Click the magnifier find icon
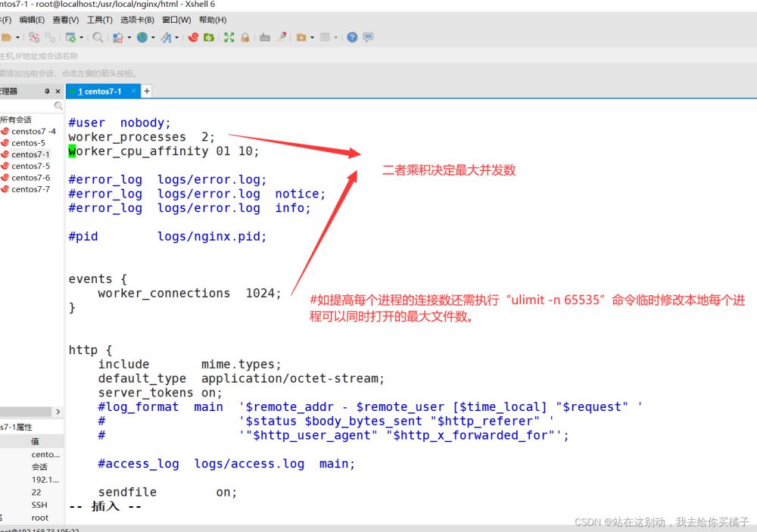Image resolution: width=757 pixels, height=532 pixels. tap(98, 37)
